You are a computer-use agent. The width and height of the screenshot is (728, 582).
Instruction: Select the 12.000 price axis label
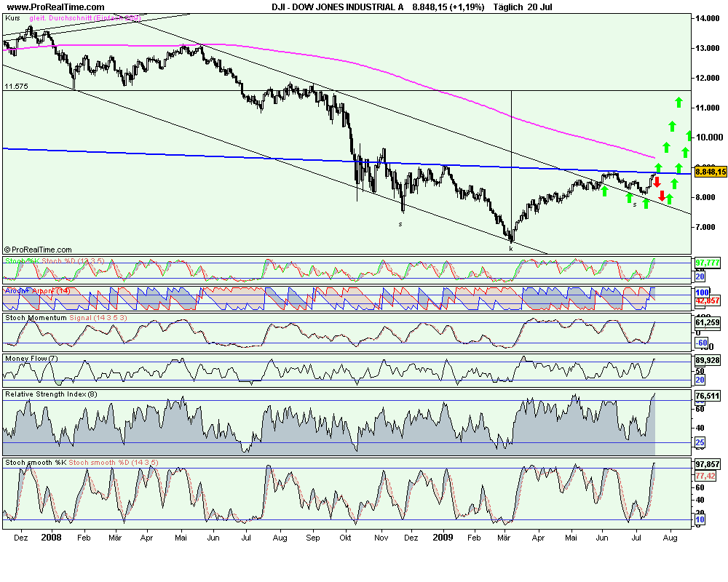(x=708, y=78)
